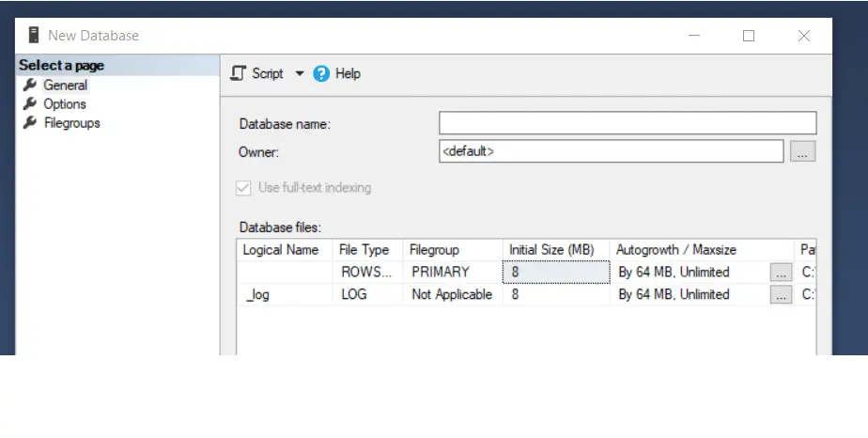868x438 pixels.
Task: Expand the Script dropdown arrow
Action: pos(300,73)
